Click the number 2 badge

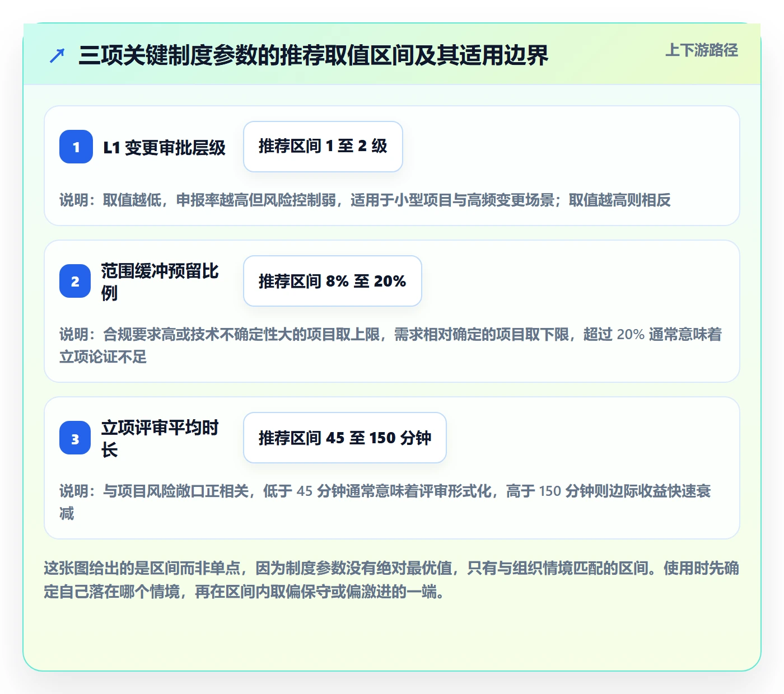75,281
